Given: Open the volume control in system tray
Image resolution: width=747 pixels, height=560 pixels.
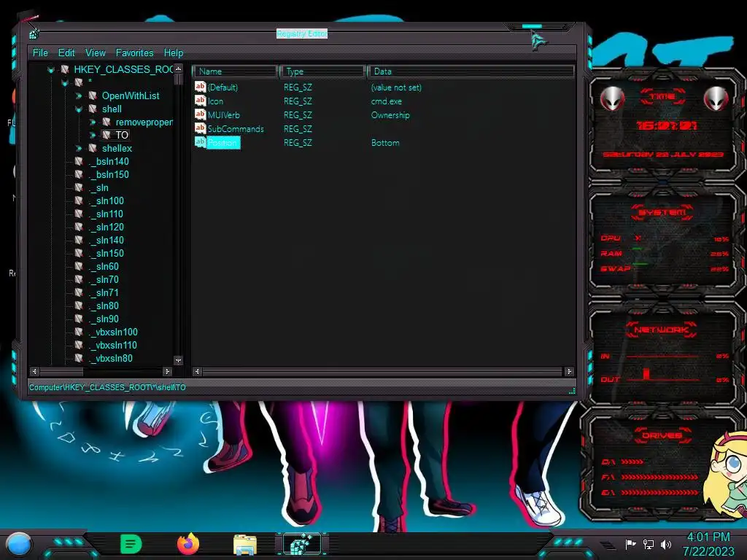Looking at the screenshot, I should click(665, 544).
